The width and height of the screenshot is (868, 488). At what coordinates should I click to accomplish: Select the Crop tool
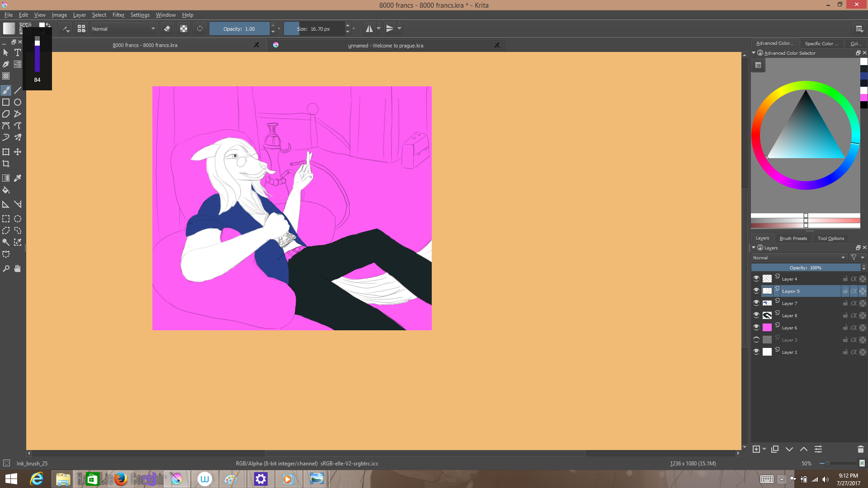[x=6, y=164]
